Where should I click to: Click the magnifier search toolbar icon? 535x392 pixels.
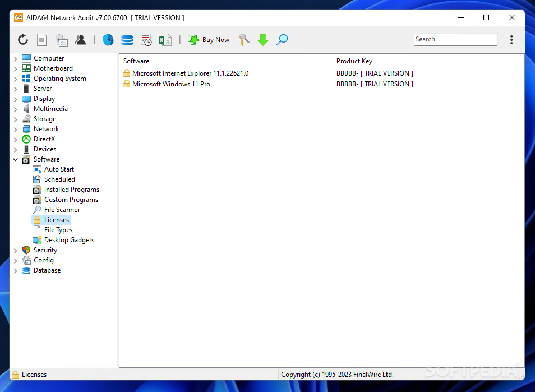[x=282, y=40]
